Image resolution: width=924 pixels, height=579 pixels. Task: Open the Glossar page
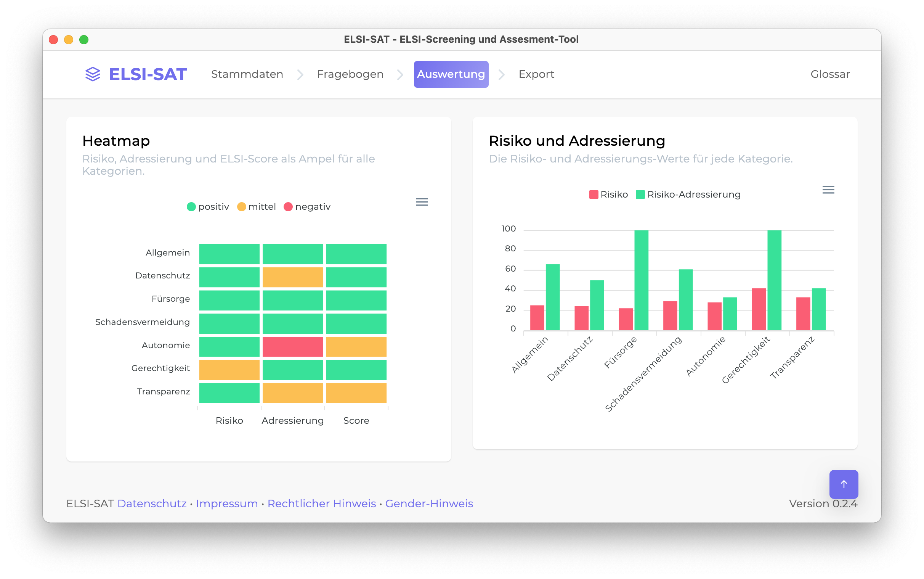click(x=830, y=74)
